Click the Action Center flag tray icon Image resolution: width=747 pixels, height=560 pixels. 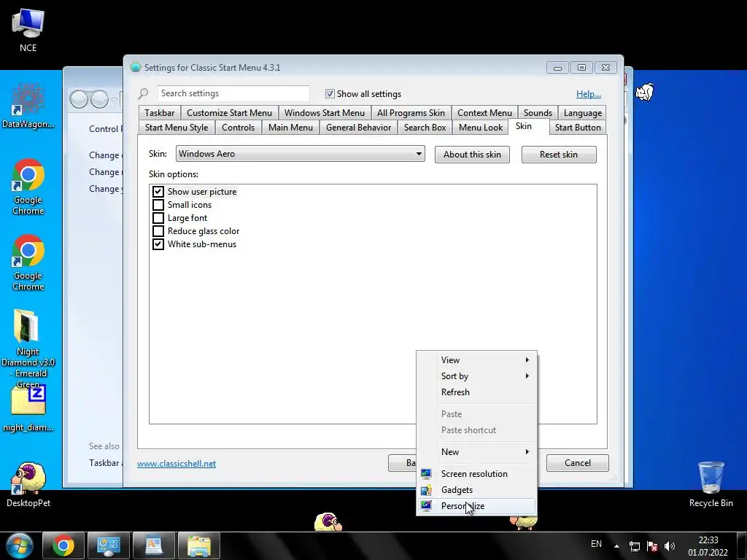pos(652,546)
